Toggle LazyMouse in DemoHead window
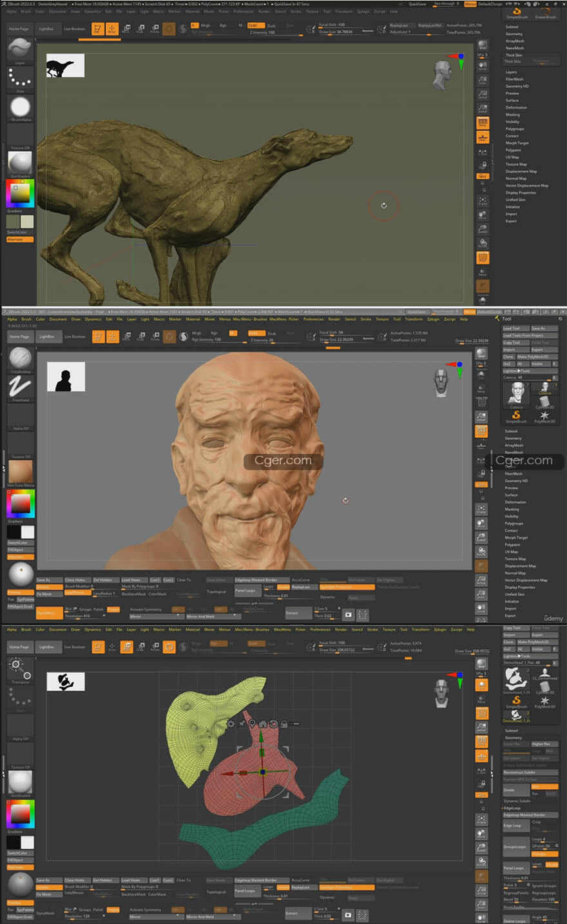Image resolution: width=567 pixels, height=924 pixels. click(x=75, y=893)
